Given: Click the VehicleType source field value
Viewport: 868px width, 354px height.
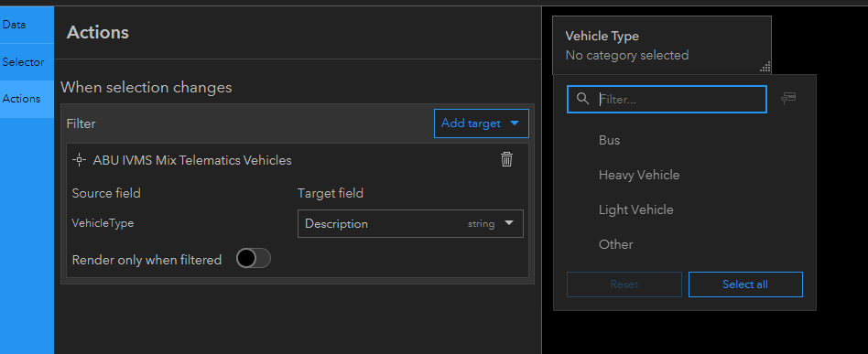Looking at the screenshot, I should click(103, 223).
